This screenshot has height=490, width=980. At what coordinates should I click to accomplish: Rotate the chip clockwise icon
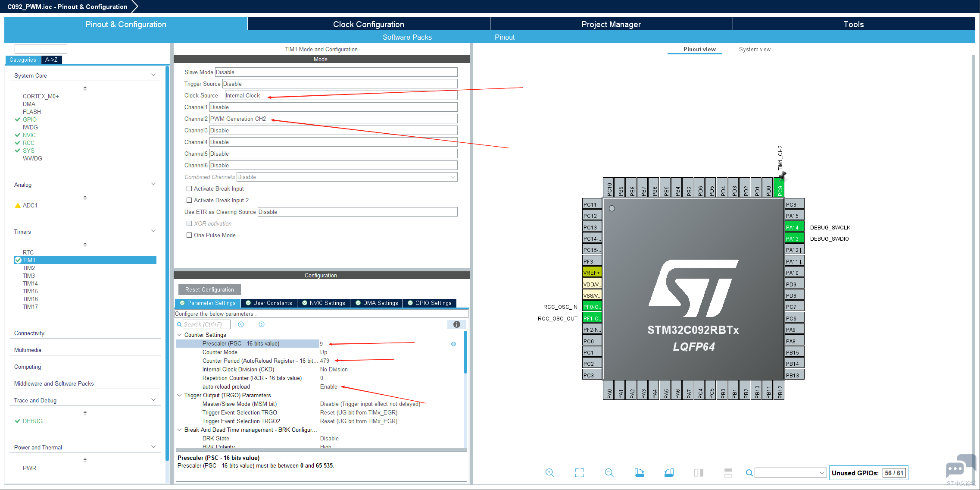[x=639, y=473]
